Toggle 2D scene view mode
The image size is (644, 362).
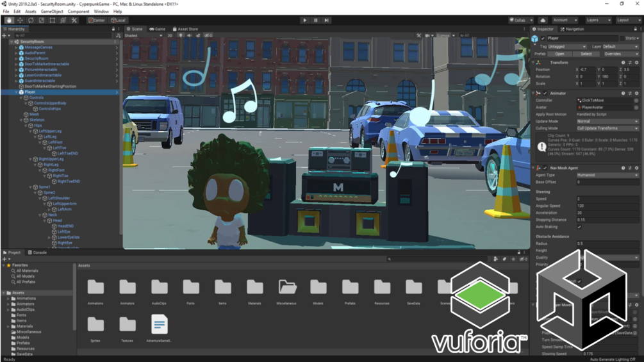tap(170, 35)
